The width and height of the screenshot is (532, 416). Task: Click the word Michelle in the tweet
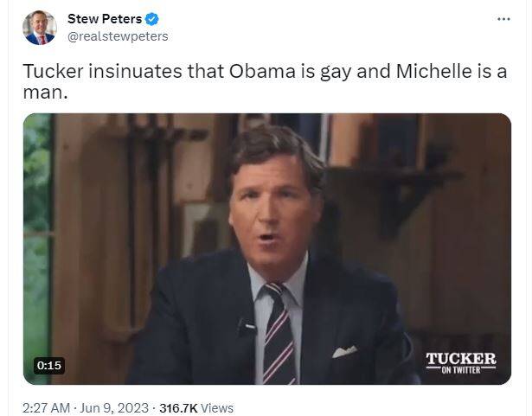tap(433, 71)
